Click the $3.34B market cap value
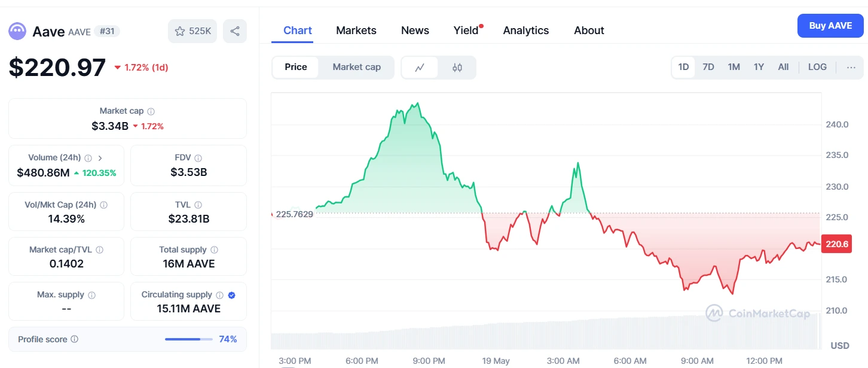The width and height of the screenshot is (868, 368). [110, 126]
